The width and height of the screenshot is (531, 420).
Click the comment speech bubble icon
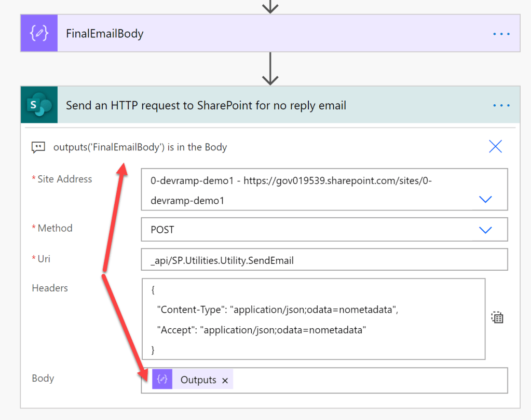coord(38,148)
